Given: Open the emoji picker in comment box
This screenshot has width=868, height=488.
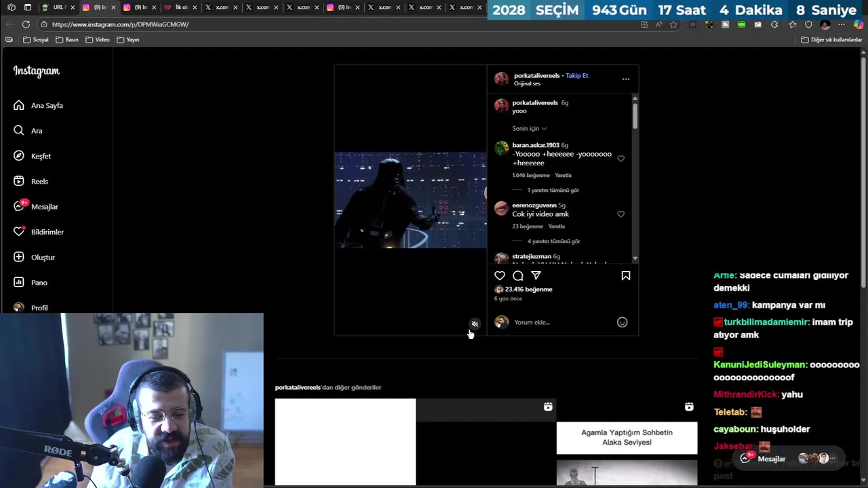Looking at the screenshot, I should pyautogui.click(x=622, y=323).
